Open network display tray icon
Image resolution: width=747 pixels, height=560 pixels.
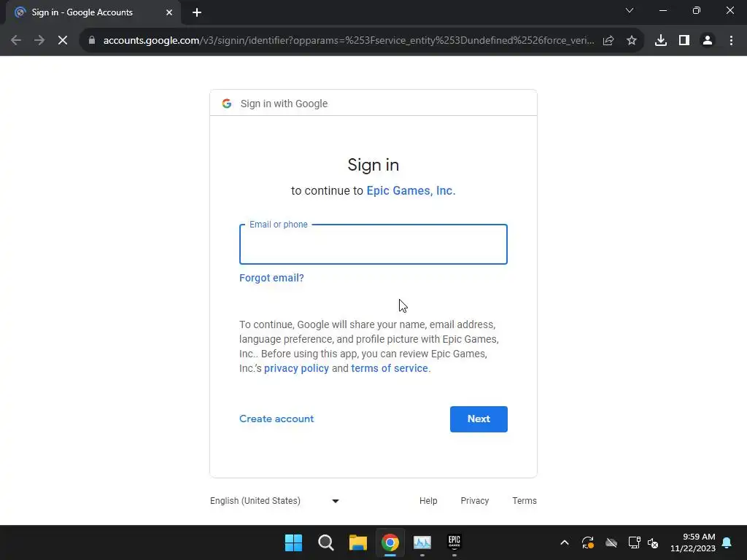point(634,542)
